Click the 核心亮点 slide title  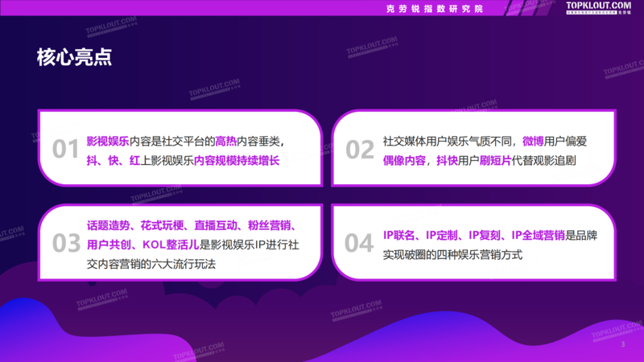[x=74, y=56]
